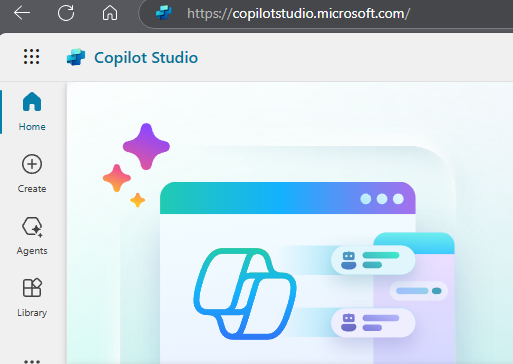Image resolution: width=513 pixels, height=364 pixels.
Task: Go back using the browser back arrow
Action: click(x=22, y=13)
